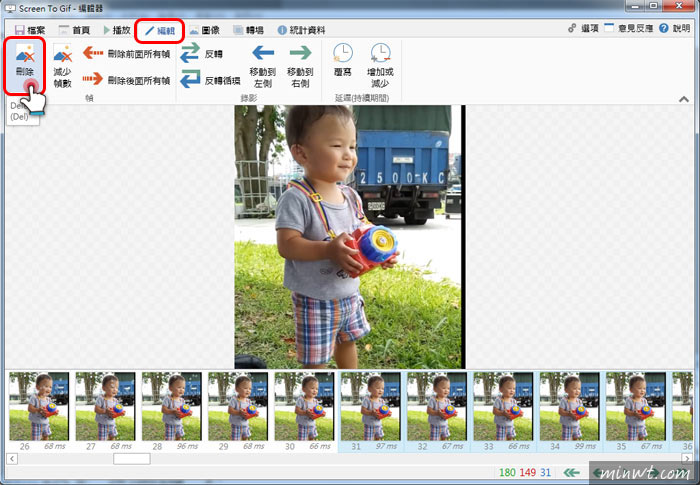Open the 編輯 edit tab
Viewport: 700px width, 485px height.
(160, 30)
